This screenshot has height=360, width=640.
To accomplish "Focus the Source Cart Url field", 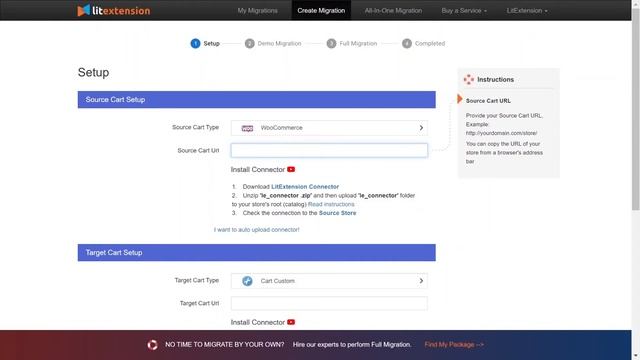I will point(329,150).
